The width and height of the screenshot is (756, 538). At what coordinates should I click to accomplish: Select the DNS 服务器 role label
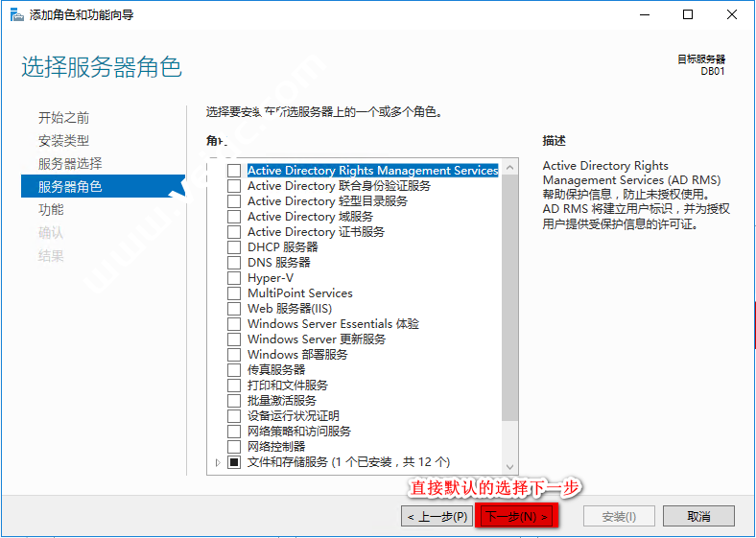(x=278, y=263)
